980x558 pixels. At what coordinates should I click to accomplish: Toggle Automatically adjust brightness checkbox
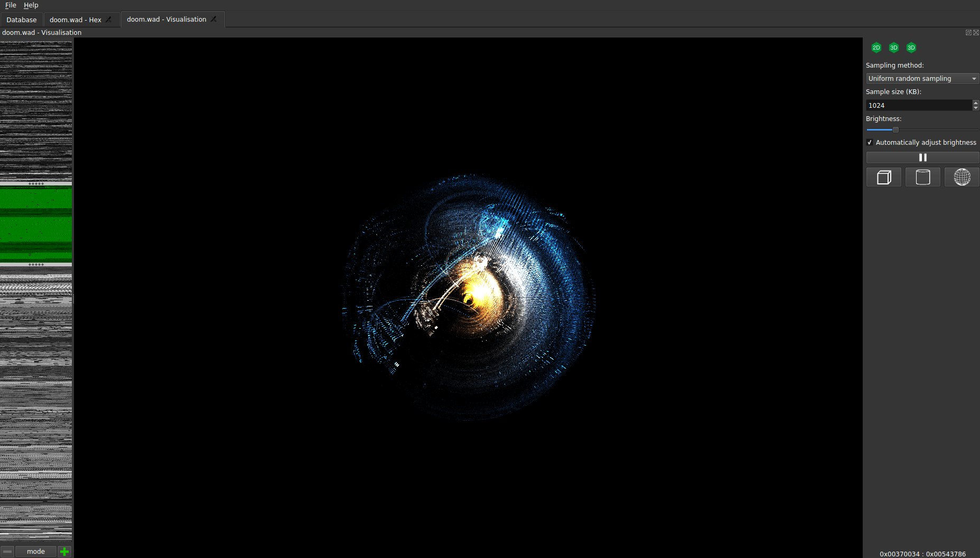(870, 143)
